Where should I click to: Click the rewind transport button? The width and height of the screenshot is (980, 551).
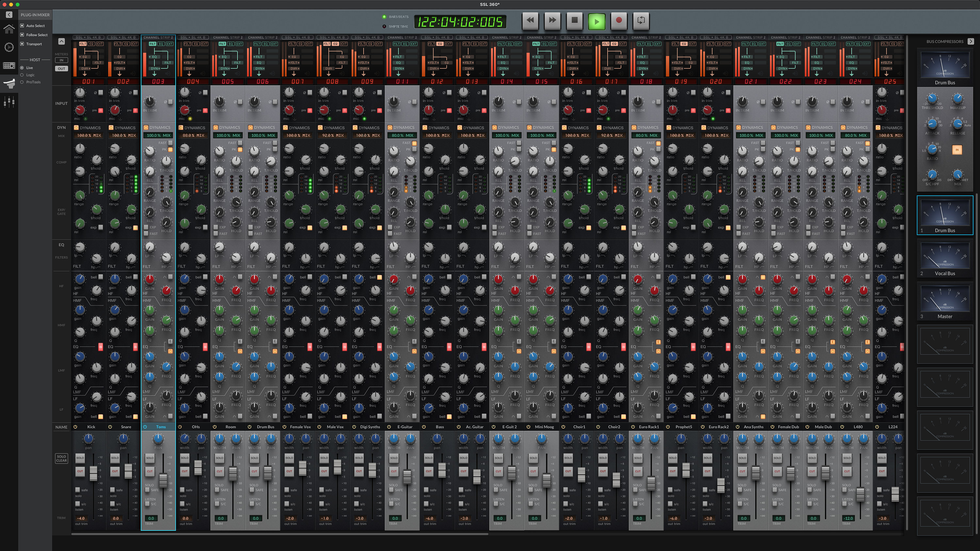click(530, 20)
